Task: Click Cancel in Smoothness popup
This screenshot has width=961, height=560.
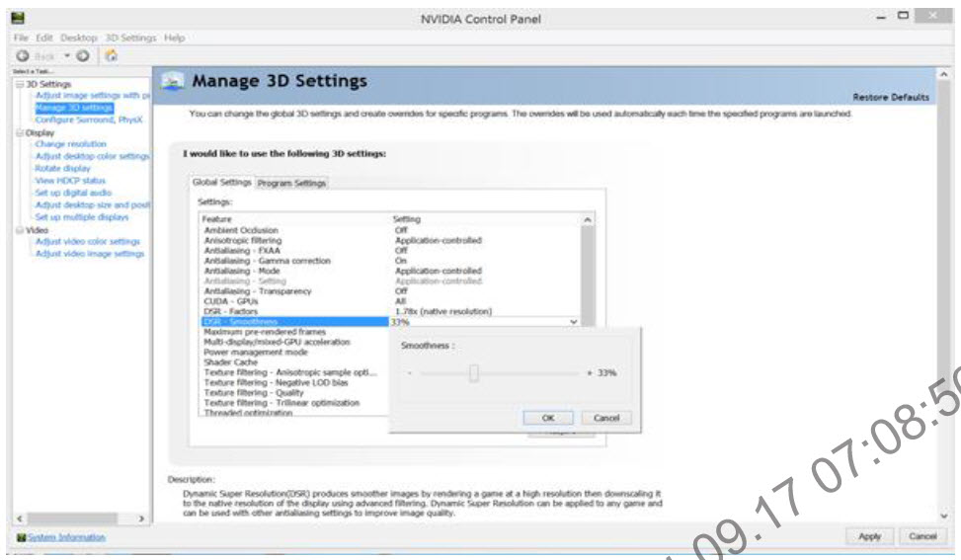Action: point(606,418)
